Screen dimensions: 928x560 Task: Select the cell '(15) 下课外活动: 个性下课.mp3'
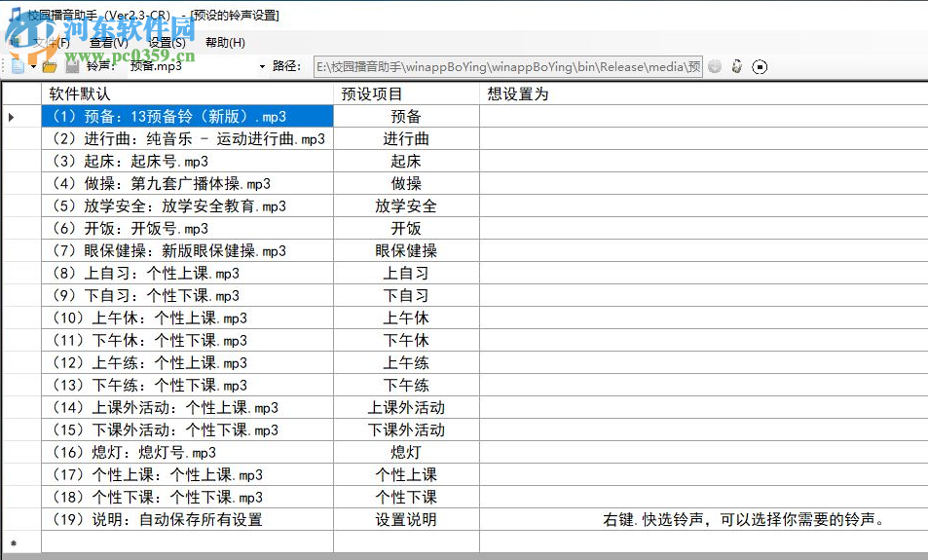(188, 429)
